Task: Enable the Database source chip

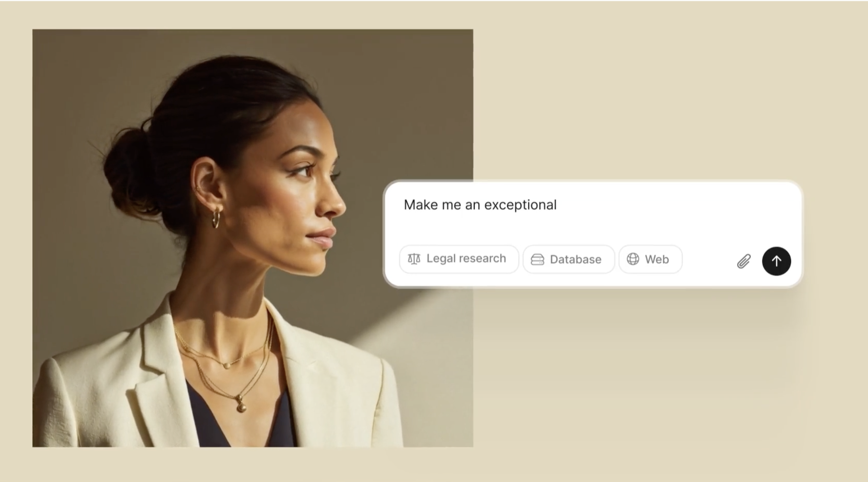Action: coord(569,259)
